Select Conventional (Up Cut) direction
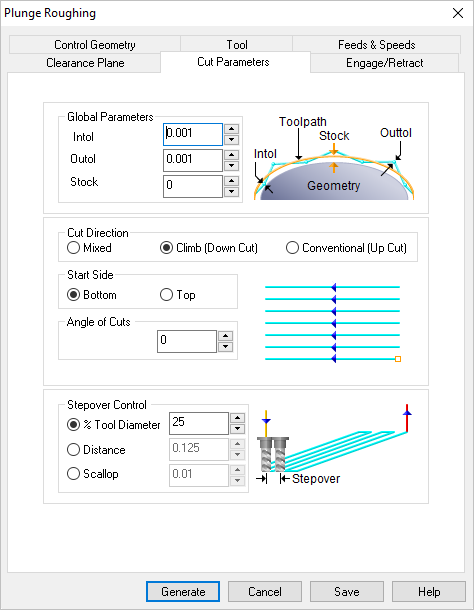The image size is (474, 610). 346,248
